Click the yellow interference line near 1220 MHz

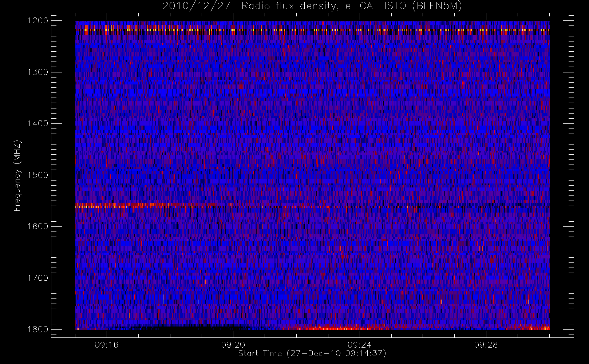point(312,30)
